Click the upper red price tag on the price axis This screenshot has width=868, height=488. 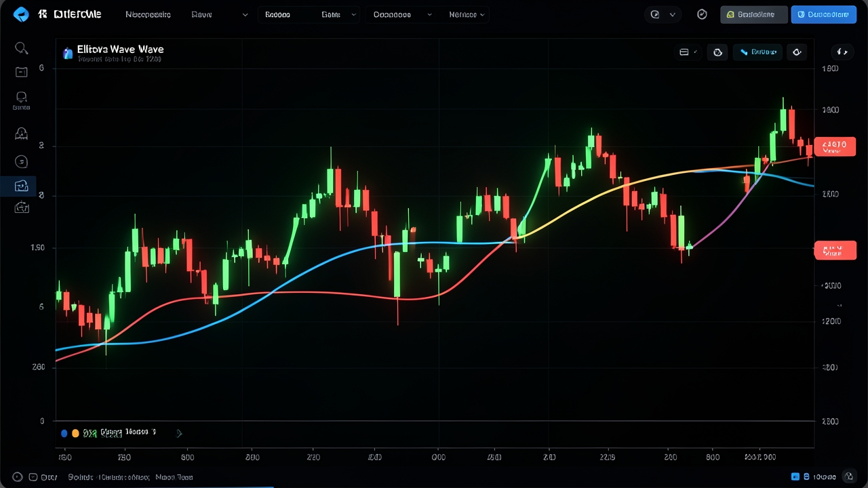(835, 146)
